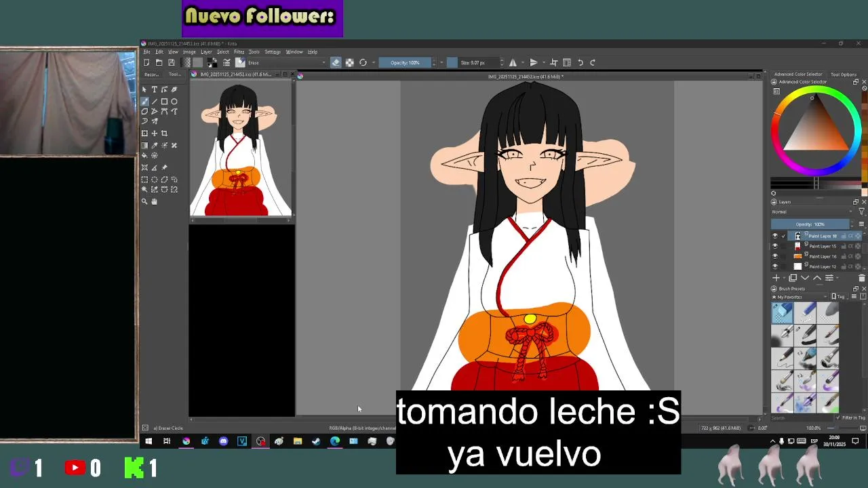The width and height of the screenshot is (868, 488).
Task: Save the document from toolbar
Action: point(171,62)
